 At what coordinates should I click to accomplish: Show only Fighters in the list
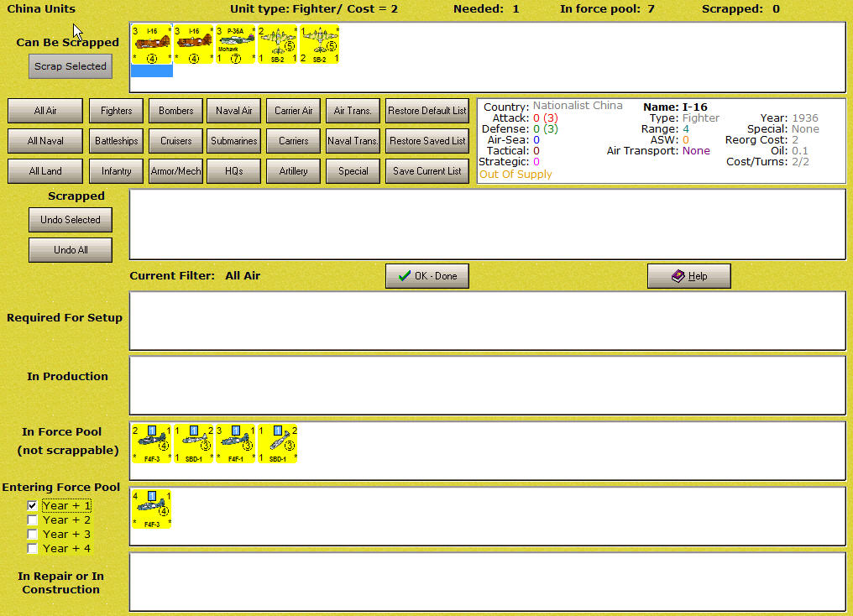117,111
